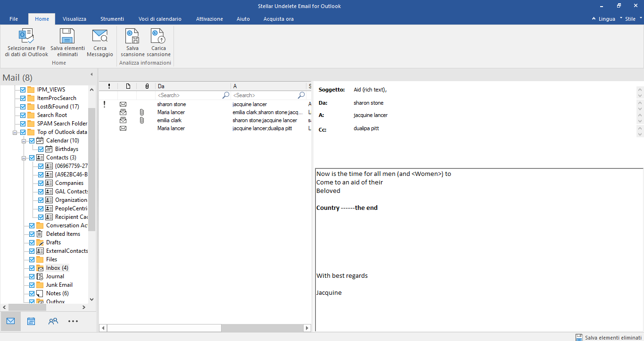Select email from emilia clark
The width and height of the screenshot is (644, 341).
pos(205,120)
